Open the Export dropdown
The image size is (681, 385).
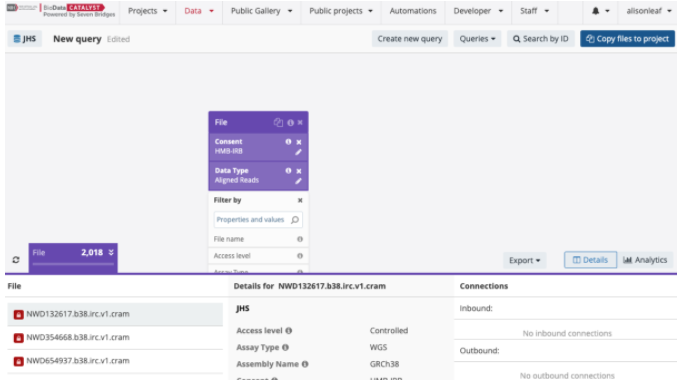point(524,260)
